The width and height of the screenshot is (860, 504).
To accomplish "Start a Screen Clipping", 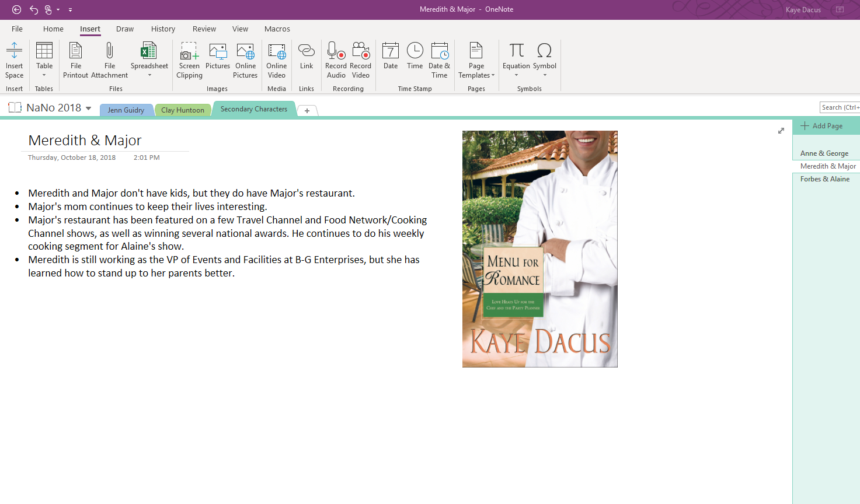I will coord(189,60).
